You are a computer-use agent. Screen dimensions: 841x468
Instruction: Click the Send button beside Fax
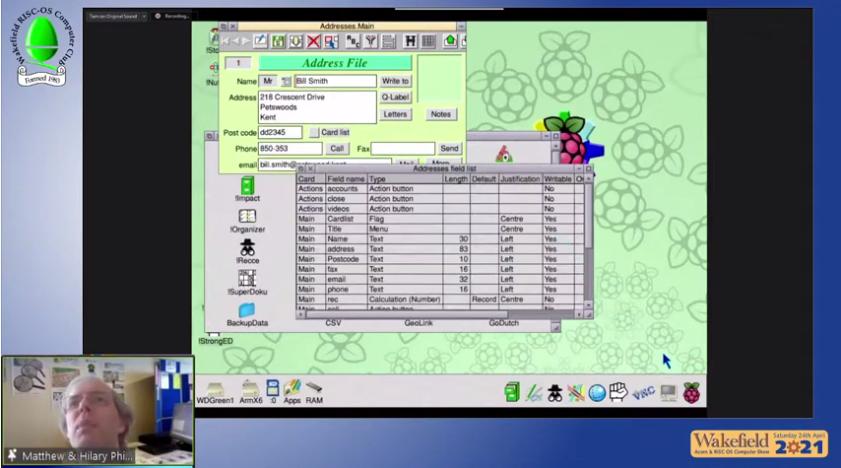click(449, 148)
